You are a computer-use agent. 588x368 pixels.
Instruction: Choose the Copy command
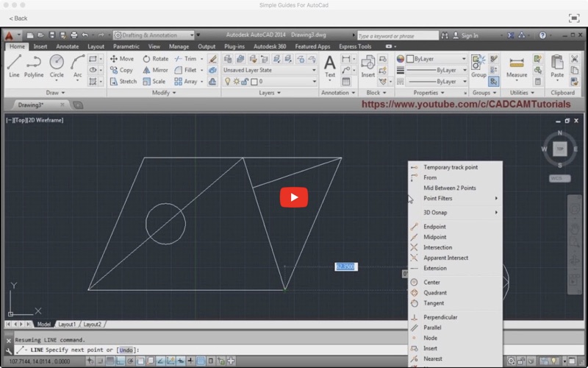121,70
